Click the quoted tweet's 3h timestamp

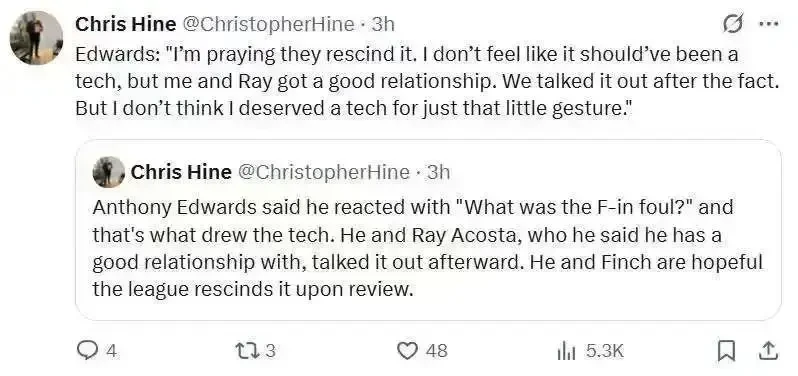click(438, 172)
